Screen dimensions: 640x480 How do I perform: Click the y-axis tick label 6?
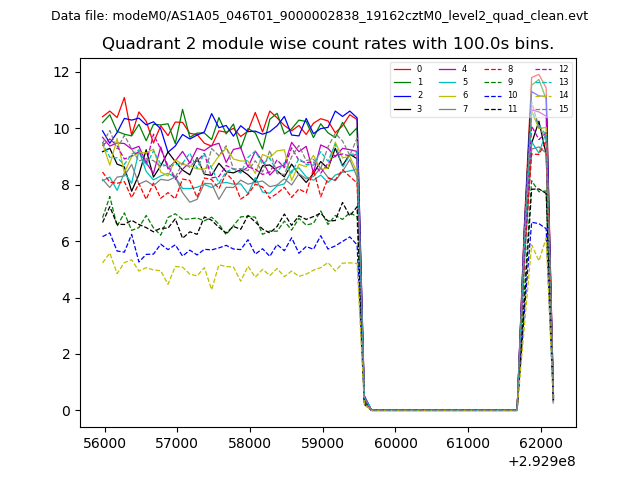(66, 242)
